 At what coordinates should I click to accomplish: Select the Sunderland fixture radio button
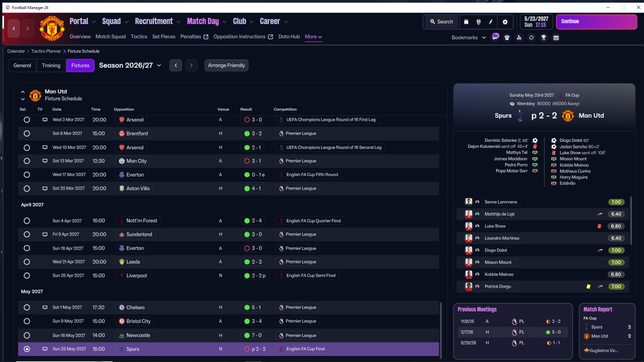point(27,234)
